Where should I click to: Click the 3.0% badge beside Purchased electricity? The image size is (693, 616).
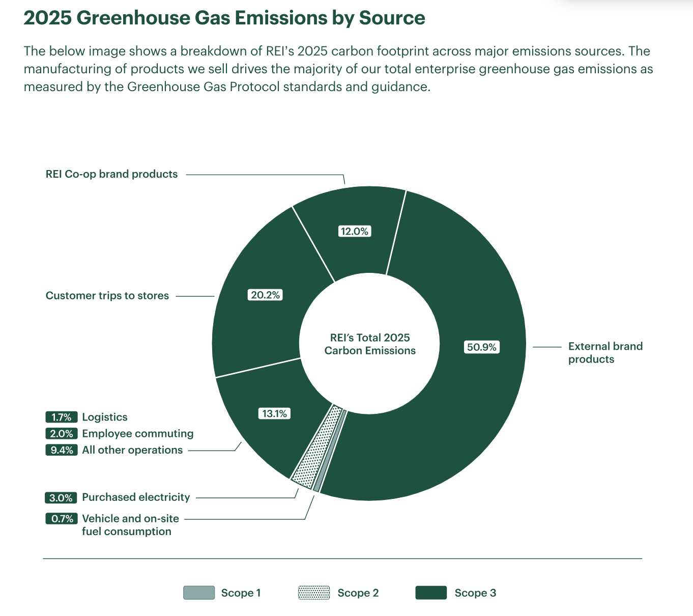pos(62,497)
